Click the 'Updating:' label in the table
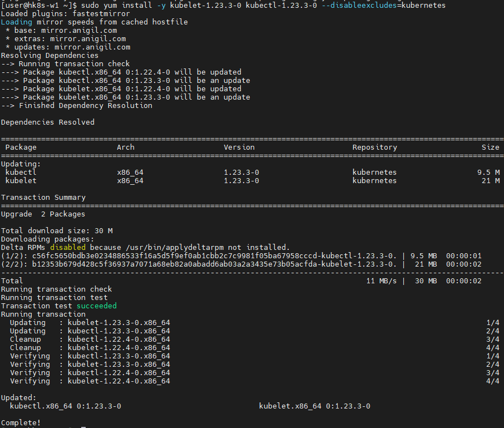This screenshot has width=504, height=428. (21, 164)
